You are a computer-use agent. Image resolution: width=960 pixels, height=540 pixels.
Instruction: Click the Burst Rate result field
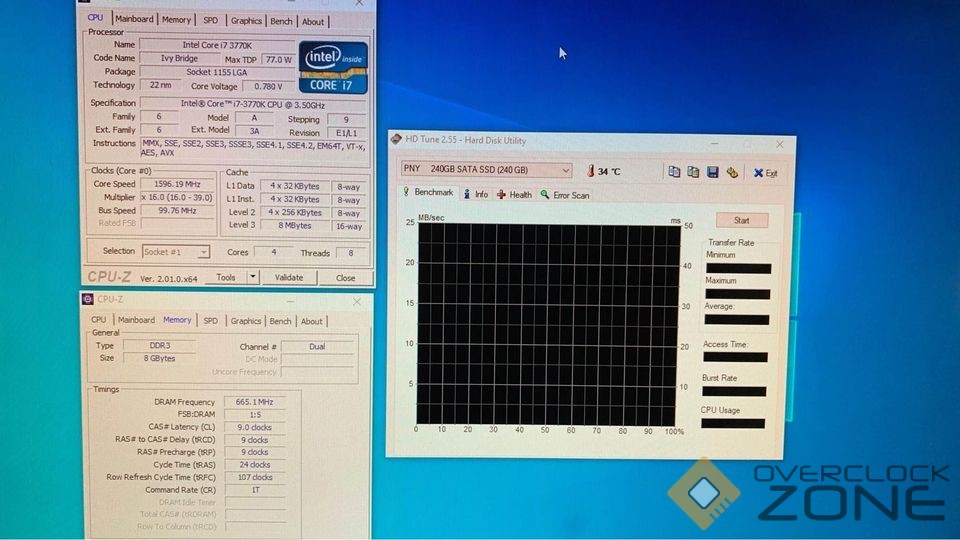point(734,391)
